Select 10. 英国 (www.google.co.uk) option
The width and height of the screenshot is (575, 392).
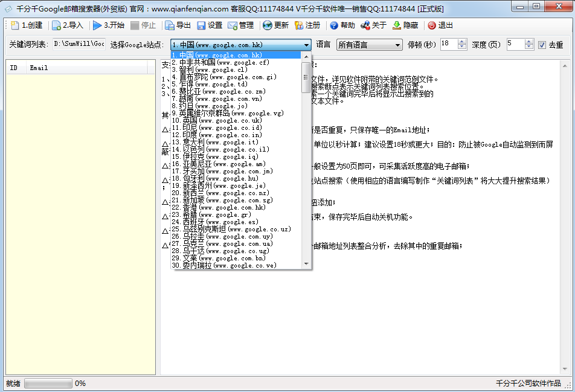(236, 120)
